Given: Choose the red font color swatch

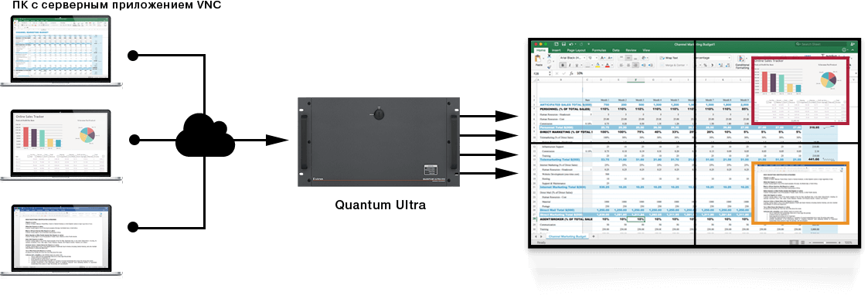Looking at the screenshot, I should click(608, 65).
